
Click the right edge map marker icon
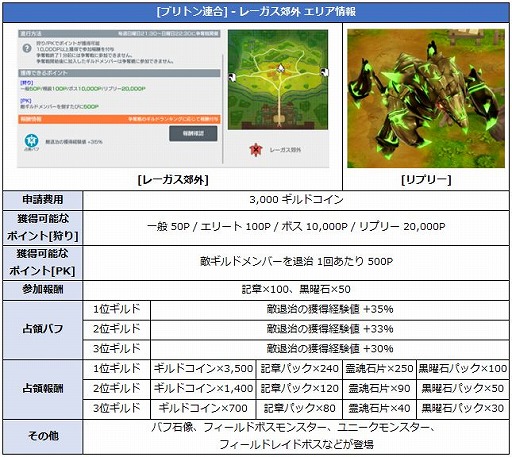pyautogui.click(x=324, y=72)
